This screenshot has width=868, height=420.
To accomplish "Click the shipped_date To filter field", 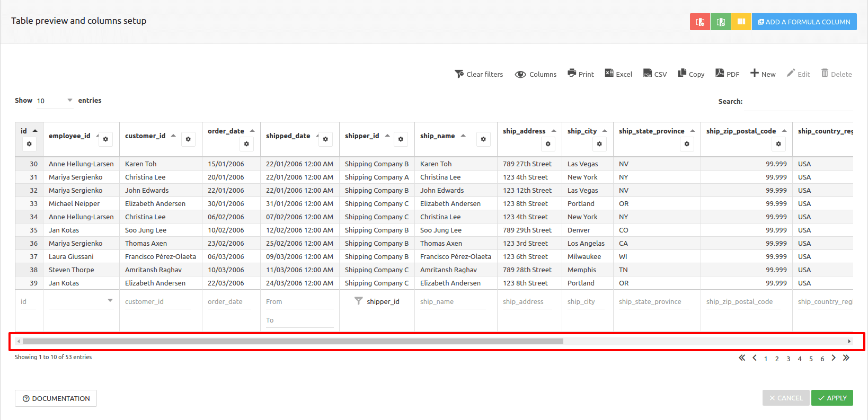I will (299, 320).
